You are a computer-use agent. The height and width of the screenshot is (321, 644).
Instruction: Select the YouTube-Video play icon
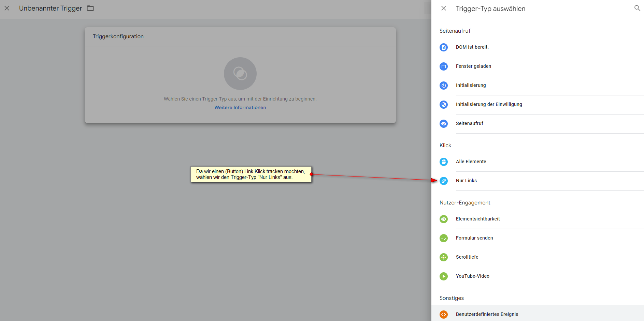point(444,276)
